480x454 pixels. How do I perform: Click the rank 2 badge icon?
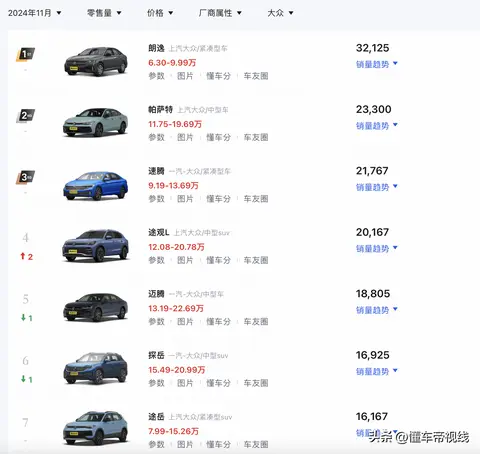point(26,116)
